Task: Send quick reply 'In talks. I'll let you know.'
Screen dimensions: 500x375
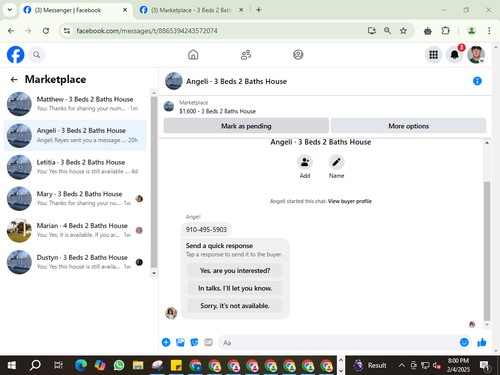Action: pos(235,288)
